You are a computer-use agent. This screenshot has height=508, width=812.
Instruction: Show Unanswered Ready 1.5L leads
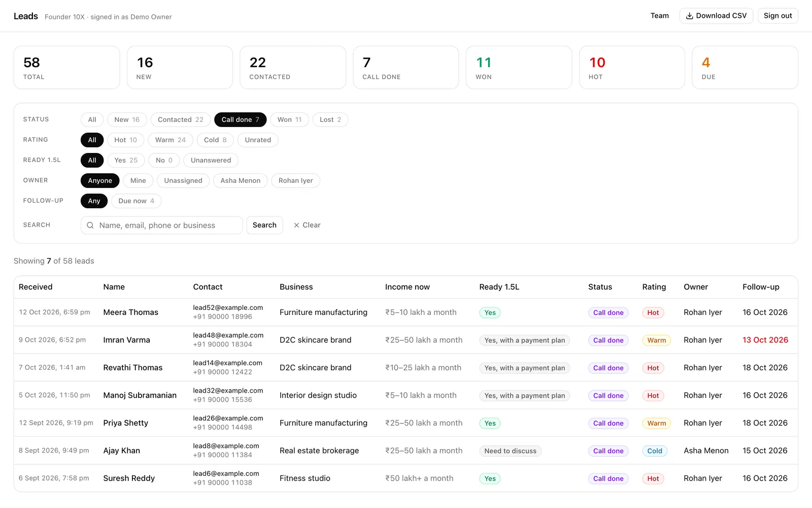[211, 160]
